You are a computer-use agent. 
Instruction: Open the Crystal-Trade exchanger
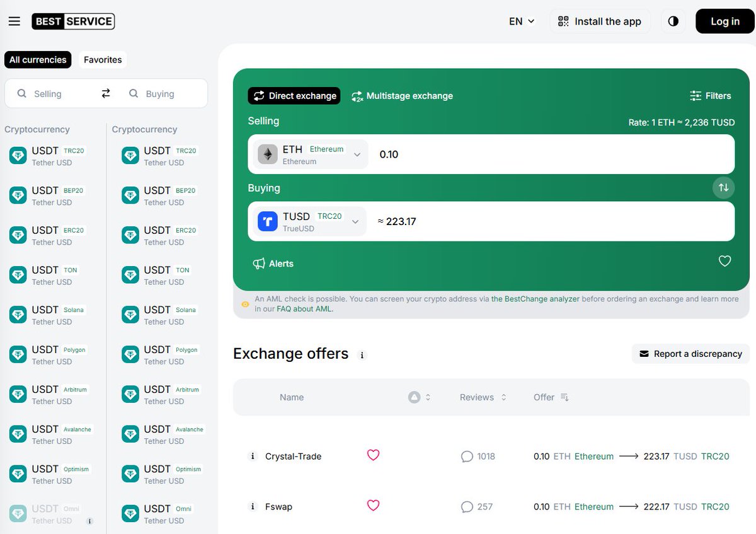click(294, 456)
